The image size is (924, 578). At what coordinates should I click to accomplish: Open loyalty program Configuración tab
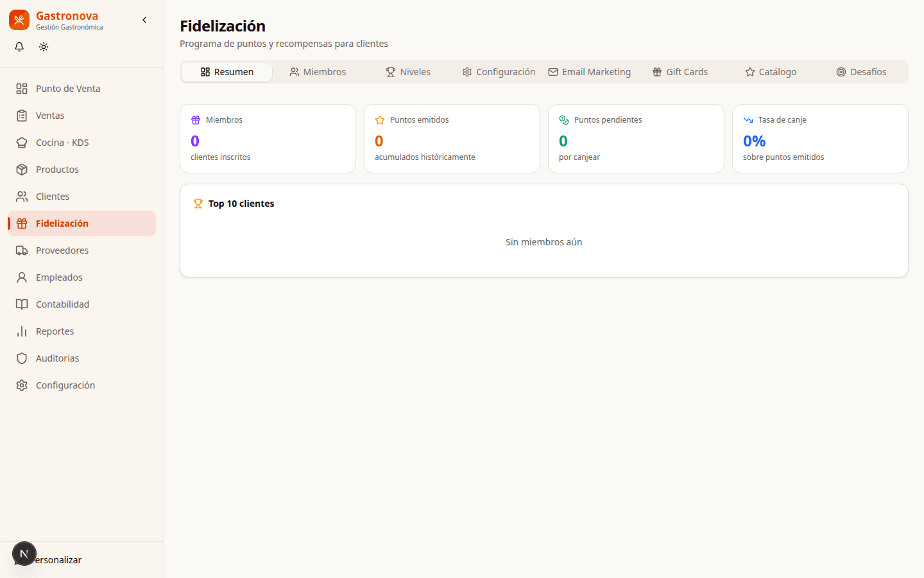(x=499, y=72)
